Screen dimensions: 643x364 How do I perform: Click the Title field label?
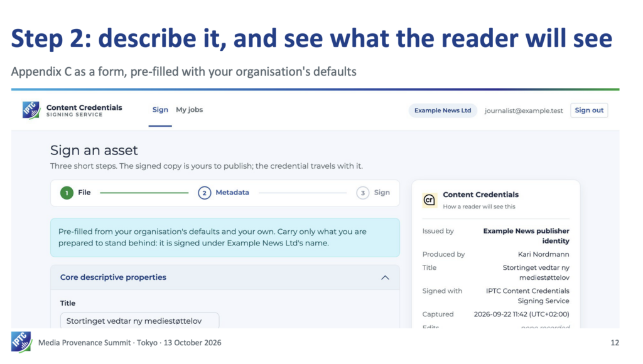(x=68, y=303)
